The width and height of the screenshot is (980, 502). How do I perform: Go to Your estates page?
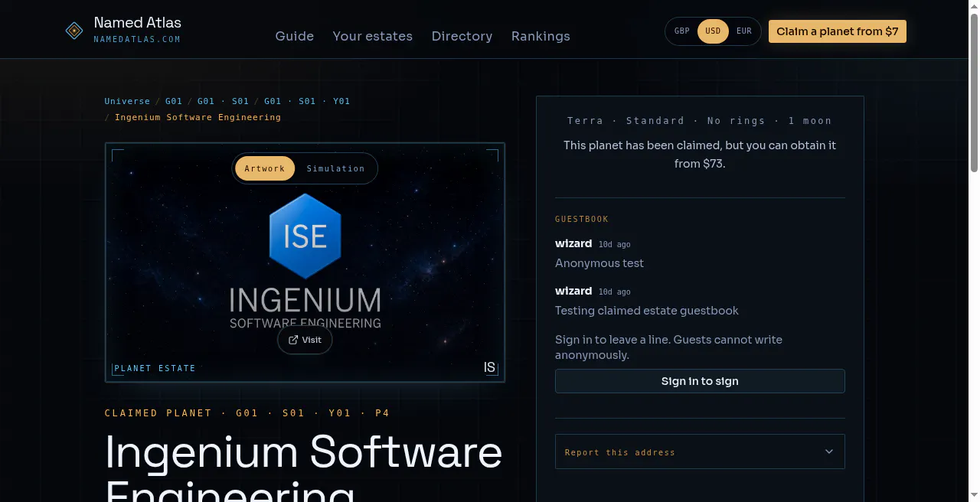tap(373, 36)
